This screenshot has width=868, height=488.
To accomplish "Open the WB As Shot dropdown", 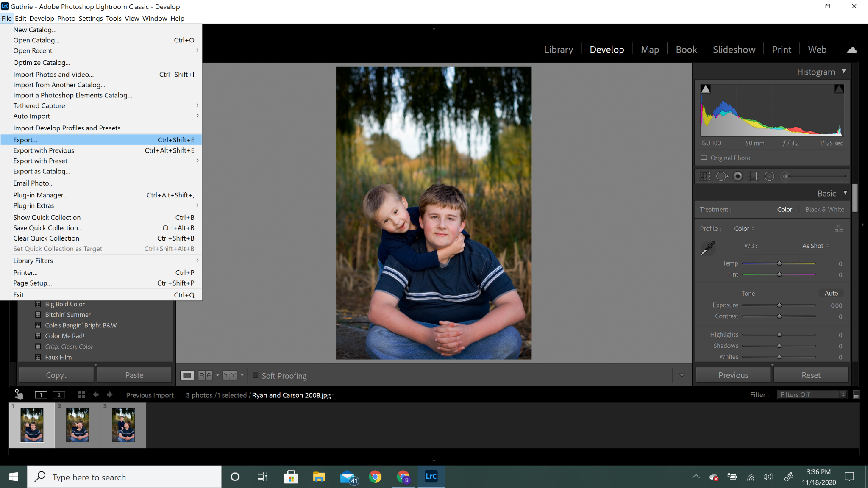I will pos(814,246).
